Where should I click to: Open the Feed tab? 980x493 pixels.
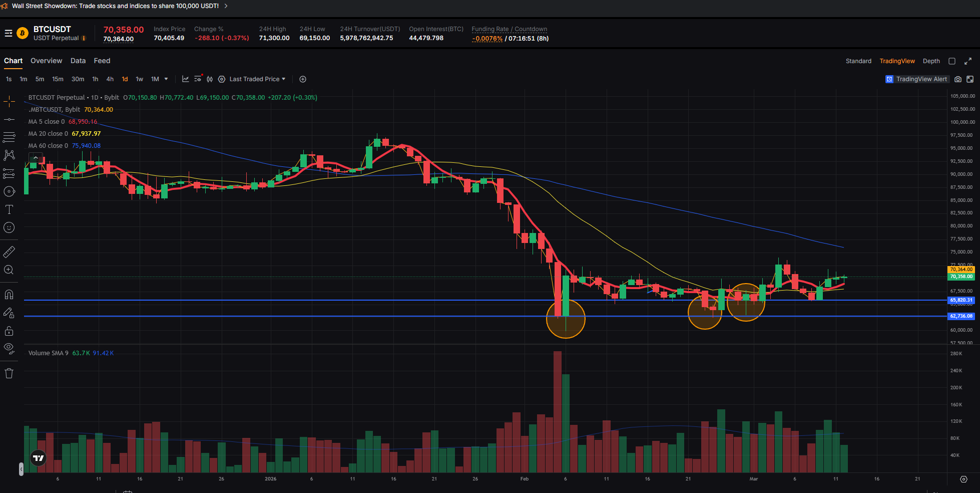(102, 61)
